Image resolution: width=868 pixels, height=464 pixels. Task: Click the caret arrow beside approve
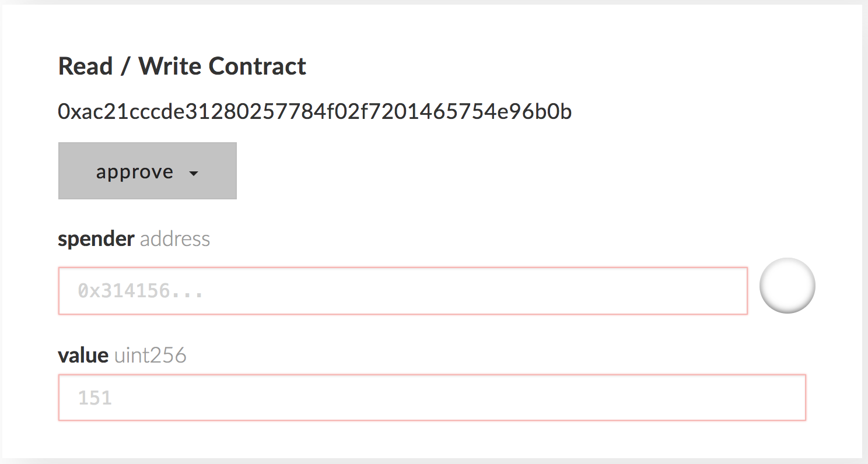(194, 173)
